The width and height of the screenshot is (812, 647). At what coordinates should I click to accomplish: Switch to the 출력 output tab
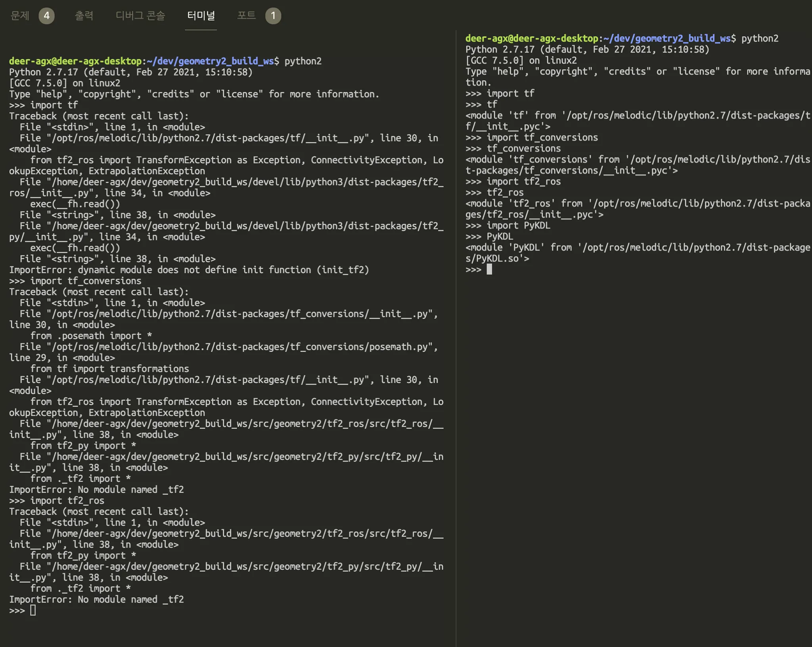(x=84, y=15)
